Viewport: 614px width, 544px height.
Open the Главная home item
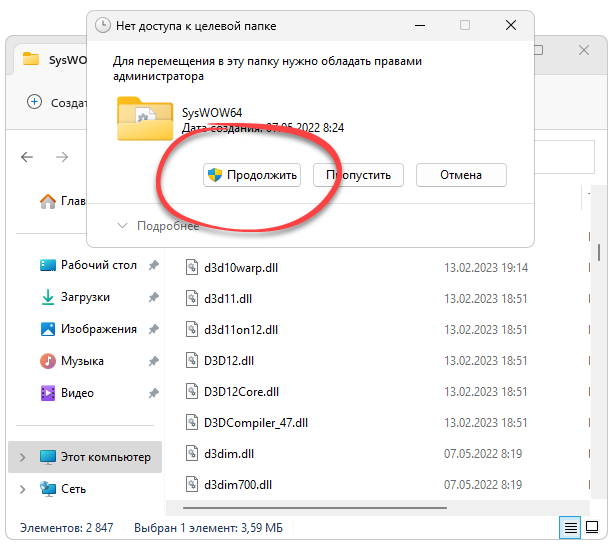(63, 201)
